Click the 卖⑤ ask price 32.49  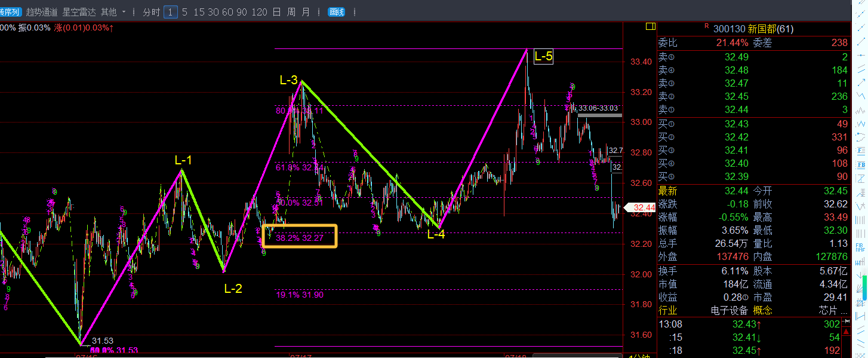[736, 57]
